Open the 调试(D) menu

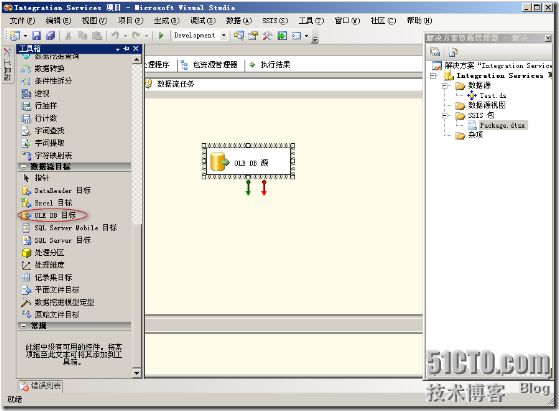click(202, 21)
